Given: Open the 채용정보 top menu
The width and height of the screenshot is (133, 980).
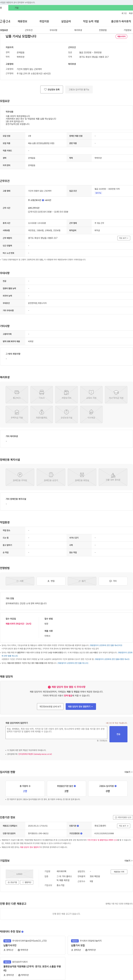Looking at the screenshot, I should point(22,21).
